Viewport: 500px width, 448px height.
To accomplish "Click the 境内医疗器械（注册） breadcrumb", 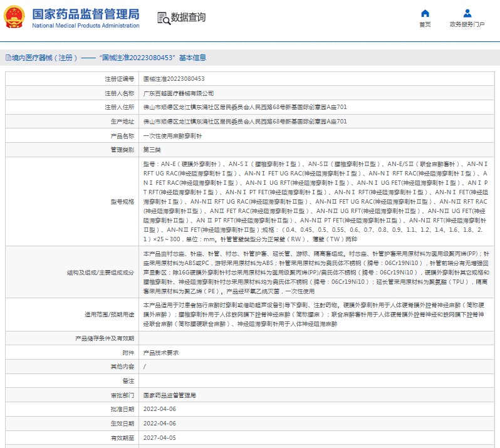I will pos(44,58).
